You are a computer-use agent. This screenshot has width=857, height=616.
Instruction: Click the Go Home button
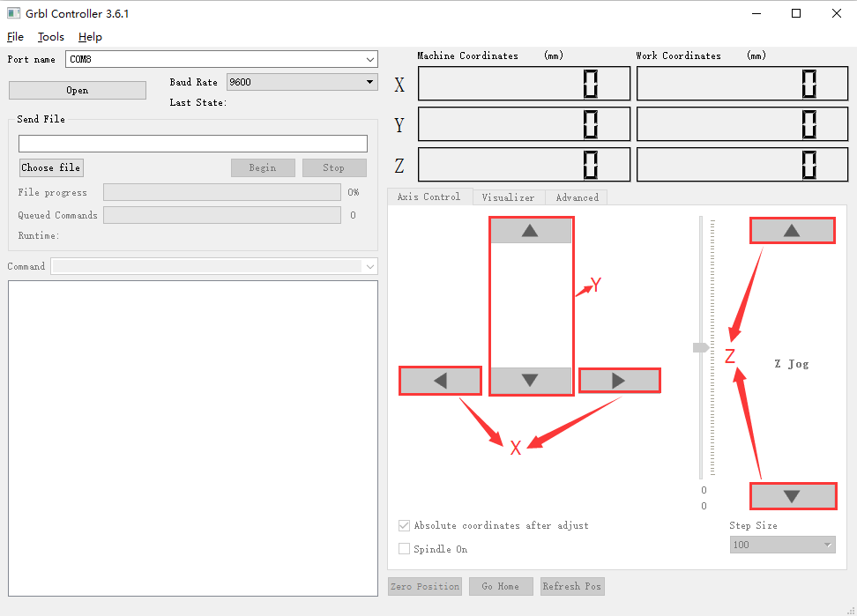(501, 586)
